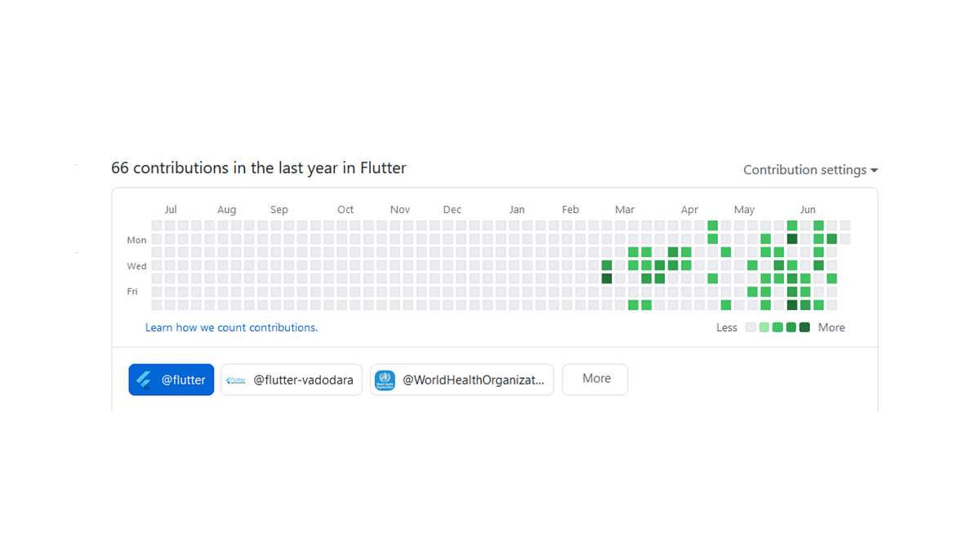Click the More organizations button

(595, 379)
